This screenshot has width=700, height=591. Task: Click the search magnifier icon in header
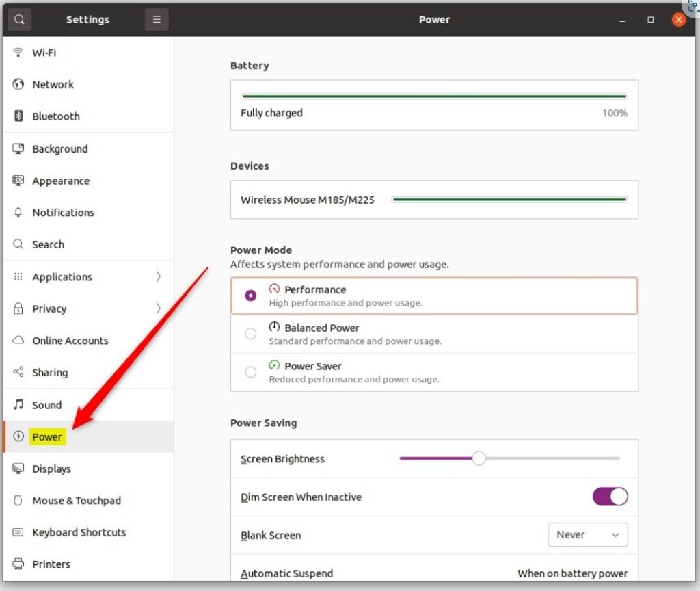point(19,20)
